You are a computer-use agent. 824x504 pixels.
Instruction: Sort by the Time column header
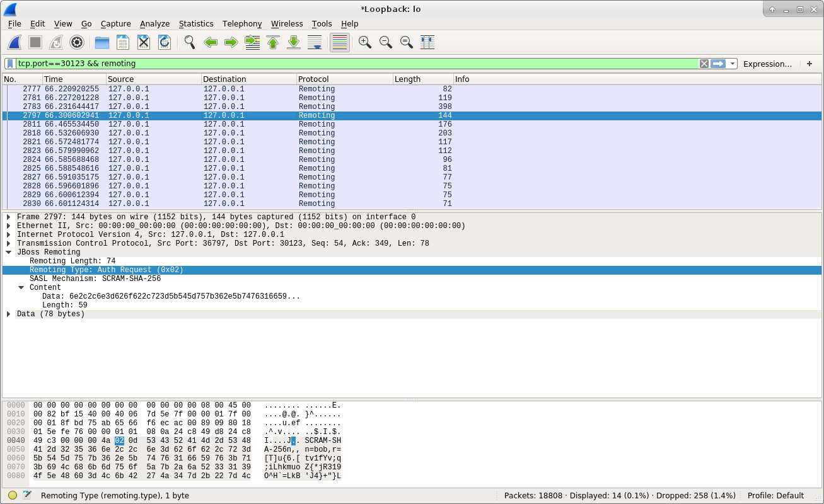74,79
